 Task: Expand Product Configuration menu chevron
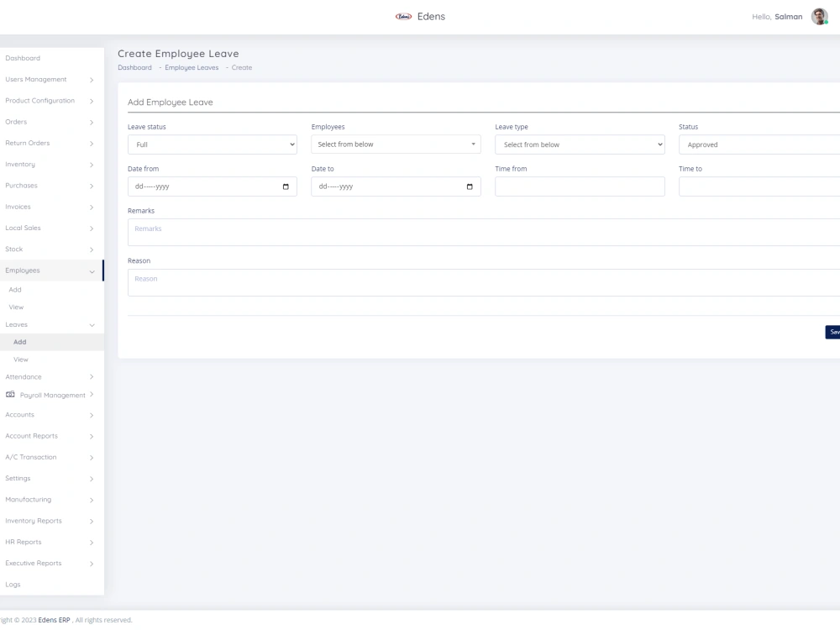click(92, 102)
